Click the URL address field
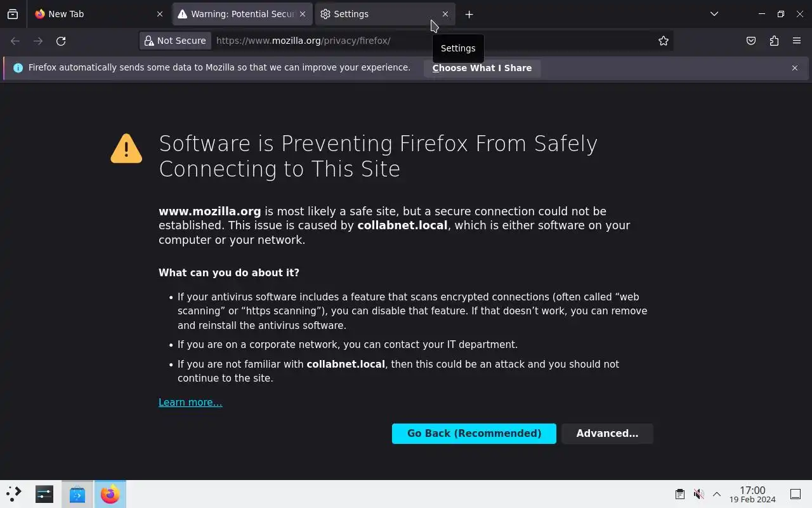 (x=431, y=41)
